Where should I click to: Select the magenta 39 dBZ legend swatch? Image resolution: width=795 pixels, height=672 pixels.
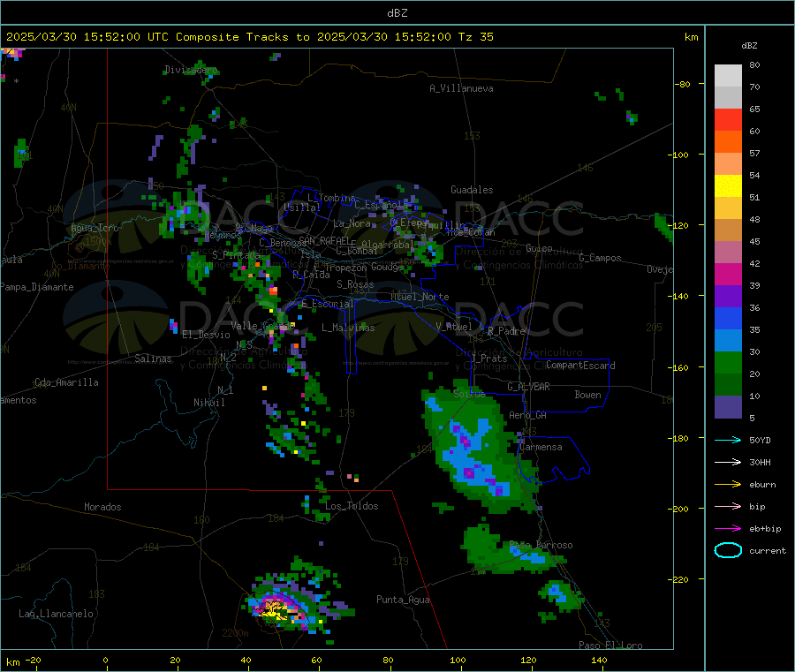pos(728,274)
